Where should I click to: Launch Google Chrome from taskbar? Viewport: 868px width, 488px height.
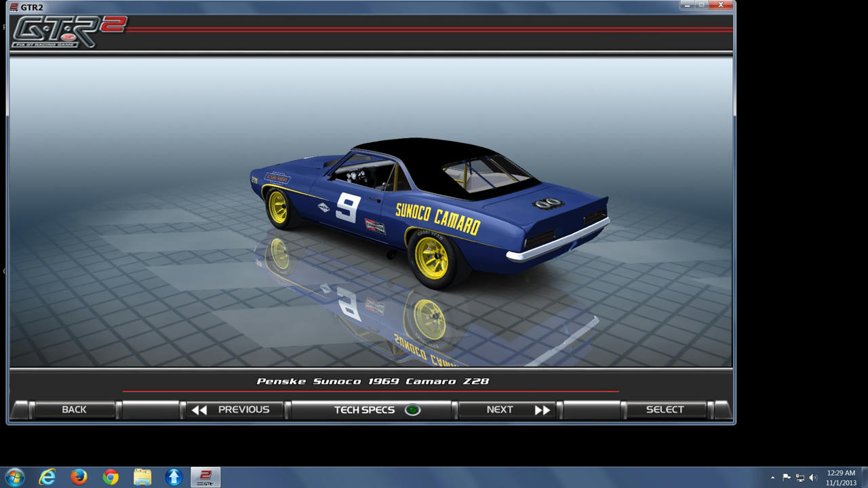[x=111, y=477]
